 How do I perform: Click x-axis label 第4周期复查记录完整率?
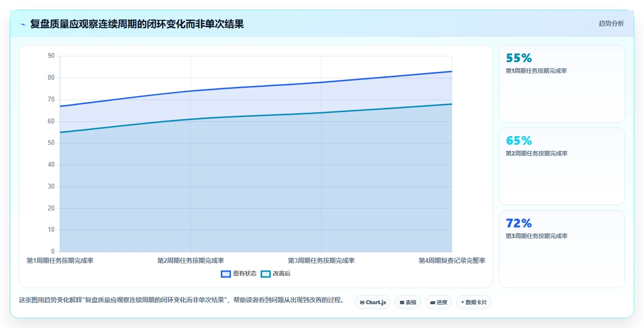coord(452,260)
